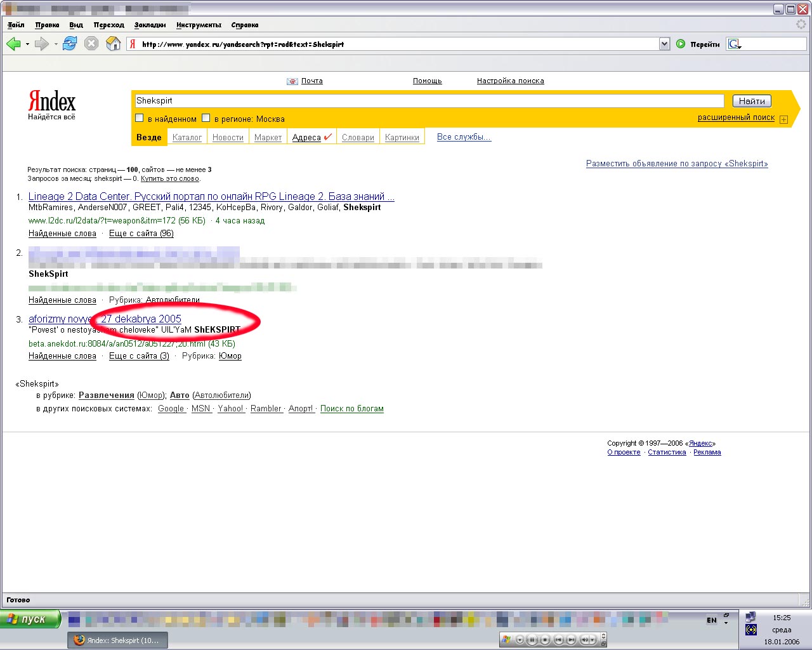The image size is (812, 650).
Task: Click the taskbar clock showing 15:25
Action: point(782,617)
